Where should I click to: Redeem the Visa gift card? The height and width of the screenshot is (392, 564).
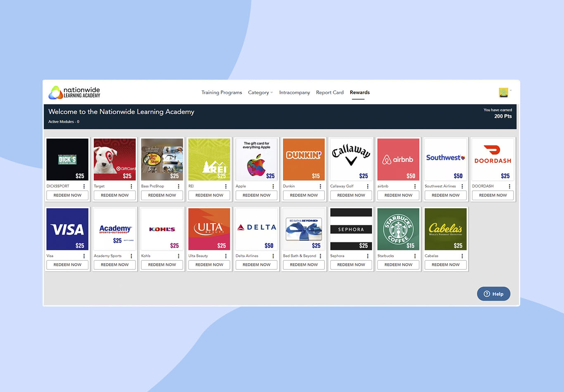tap(67, 265)
